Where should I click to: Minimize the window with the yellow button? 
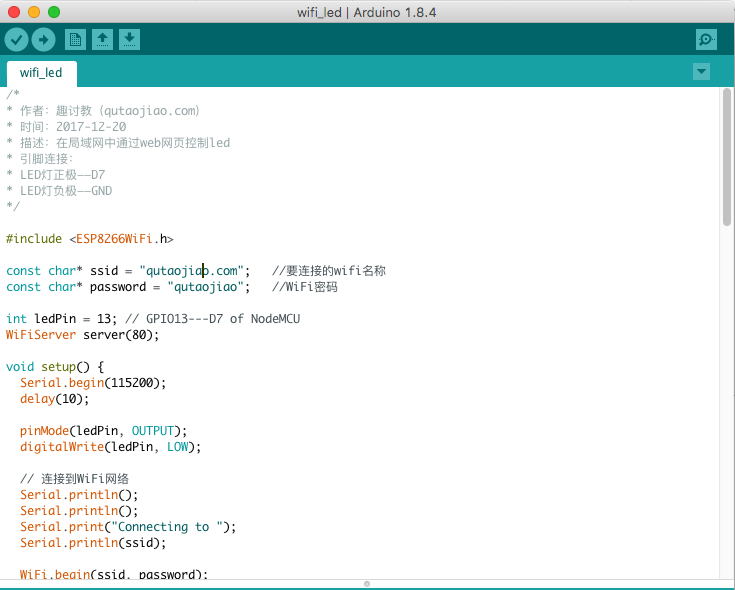34,12
